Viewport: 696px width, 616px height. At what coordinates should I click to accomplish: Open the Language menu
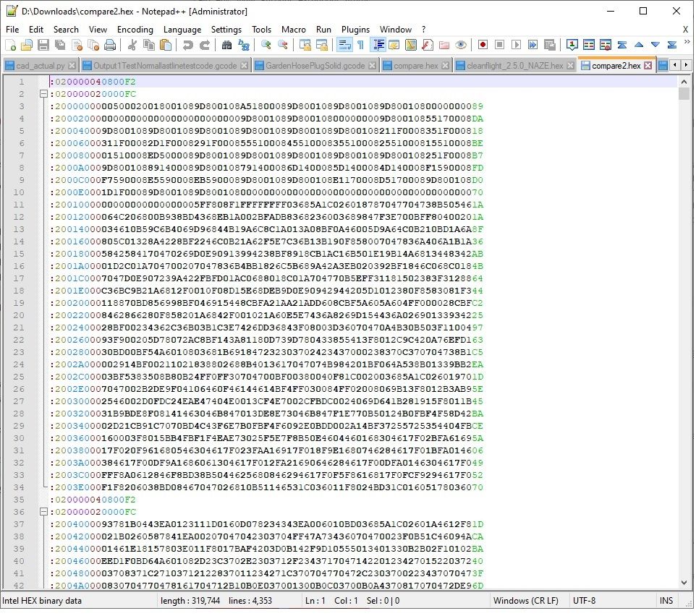click(182, 29)
